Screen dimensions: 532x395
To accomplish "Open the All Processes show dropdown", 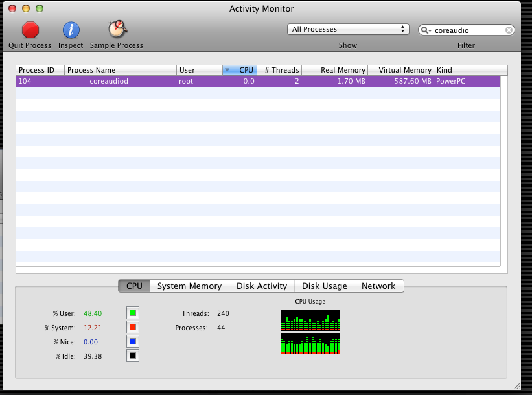I will click(x=348, y=29).
